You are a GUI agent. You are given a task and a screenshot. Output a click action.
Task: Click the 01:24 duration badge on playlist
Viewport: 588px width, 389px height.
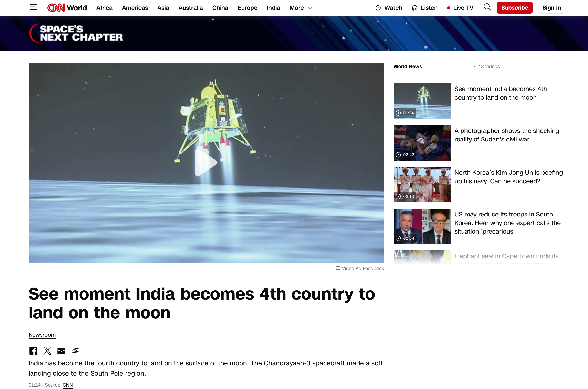point(405,113)
